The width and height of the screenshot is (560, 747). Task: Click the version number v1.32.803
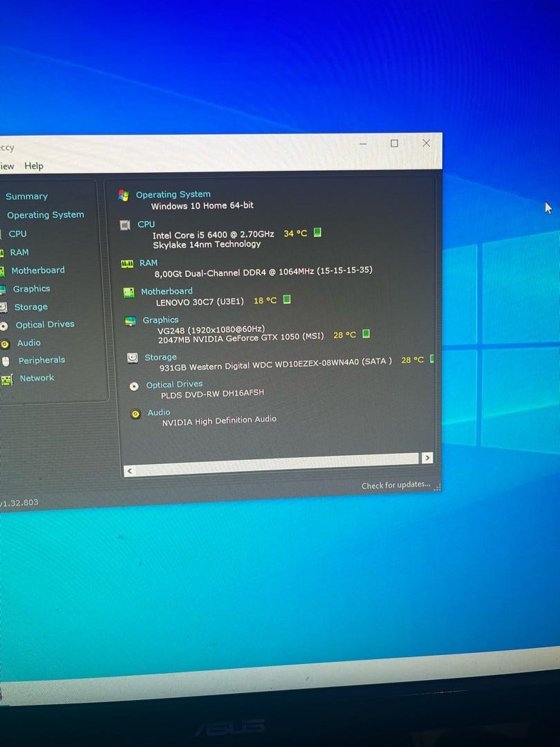coord(19,503)
